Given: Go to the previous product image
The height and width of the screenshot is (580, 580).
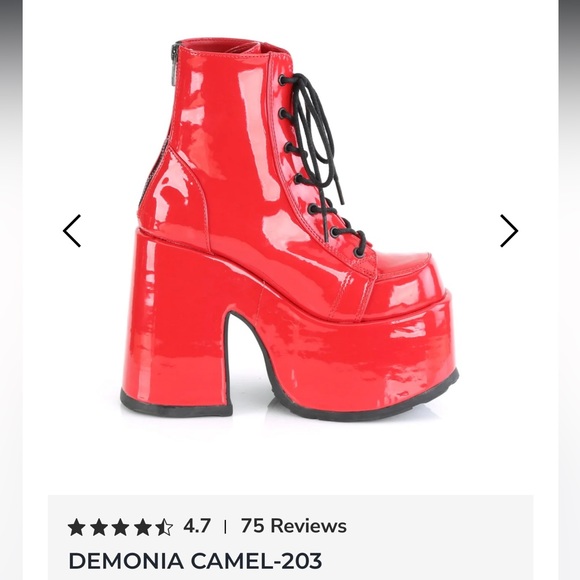Looking at the screenshot, I should pos(72,230).
